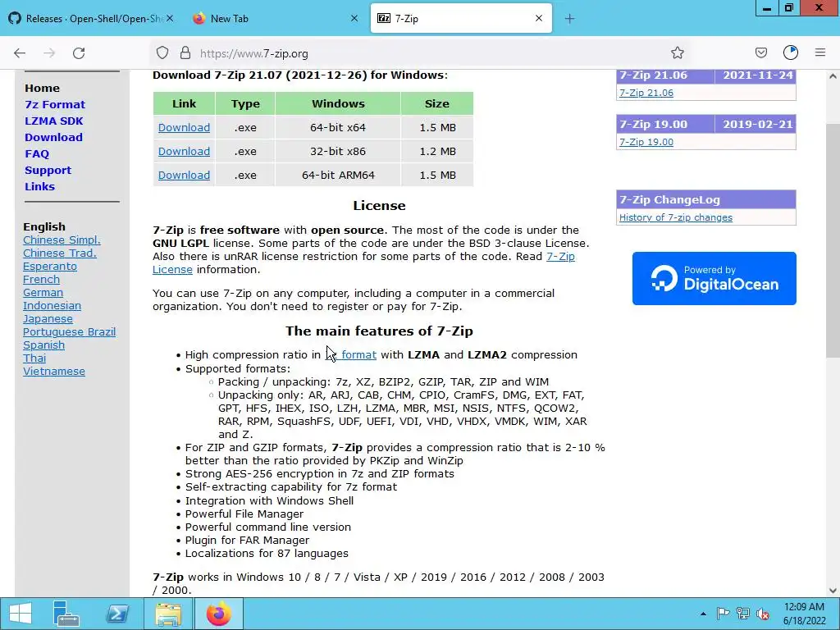Open File Explorer from the taskbar
840x630 pixels.
pos(168,614)
